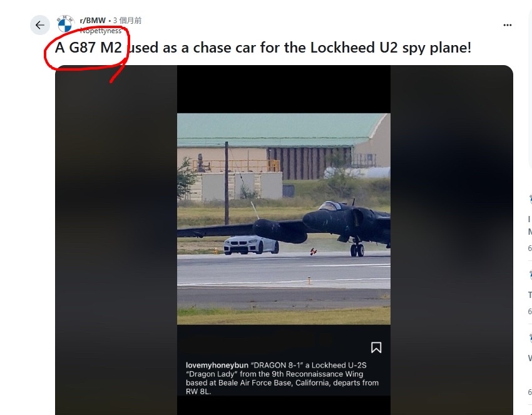Open the second related post avatar in sidebar
The width and height of the screenshot is (532, 415).
click(530, 275)
